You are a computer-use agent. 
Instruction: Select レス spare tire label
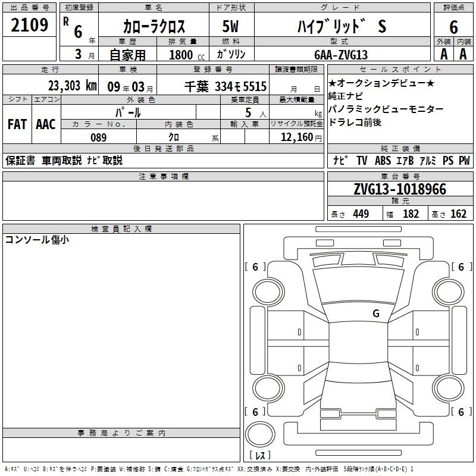pos(260,455)
